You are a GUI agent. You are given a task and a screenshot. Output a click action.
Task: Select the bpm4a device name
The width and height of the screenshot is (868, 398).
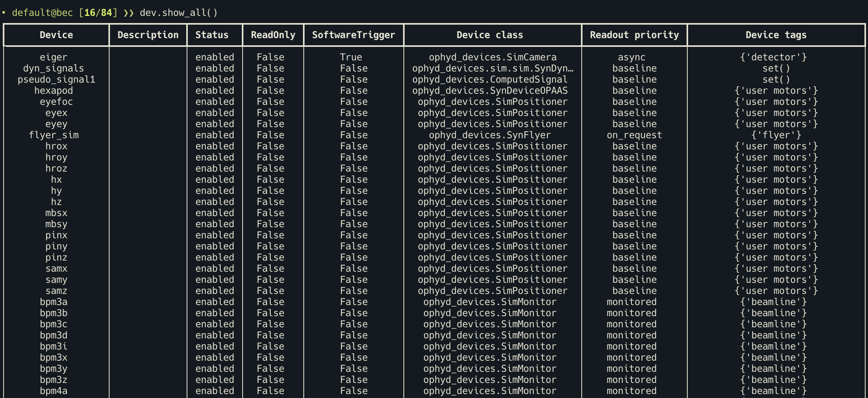click(54, 391)
